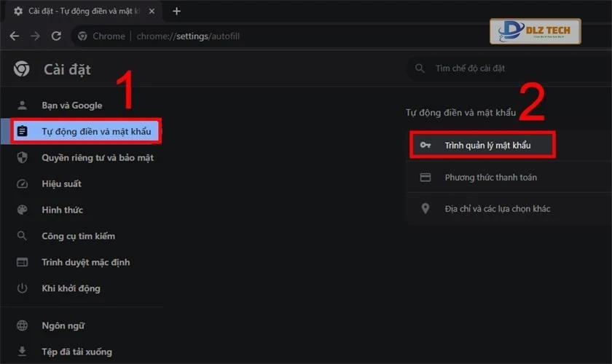Open Trình quản lý mật khẩu
This screenshot has width=612, height=364.
[487, 146]
